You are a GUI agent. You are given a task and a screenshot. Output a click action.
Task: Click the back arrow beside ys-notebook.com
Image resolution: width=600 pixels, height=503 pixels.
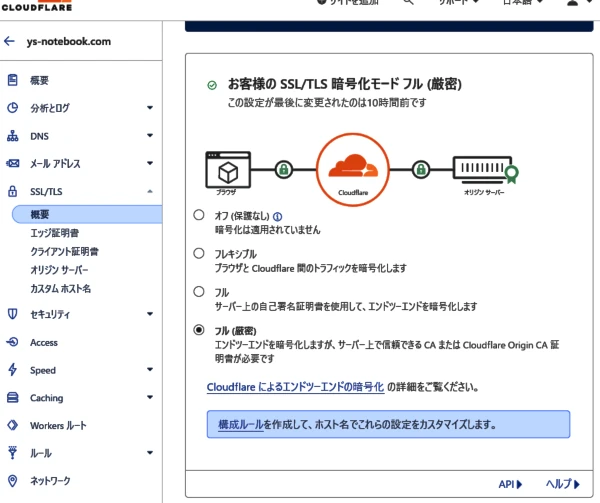click(x=11, y=42)
